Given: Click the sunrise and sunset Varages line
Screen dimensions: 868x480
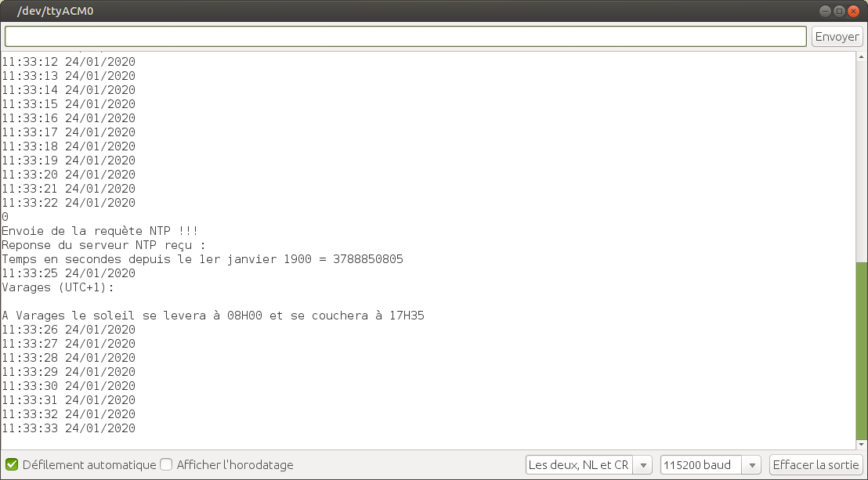Looking at the screenshot, I should pos(213,316).
